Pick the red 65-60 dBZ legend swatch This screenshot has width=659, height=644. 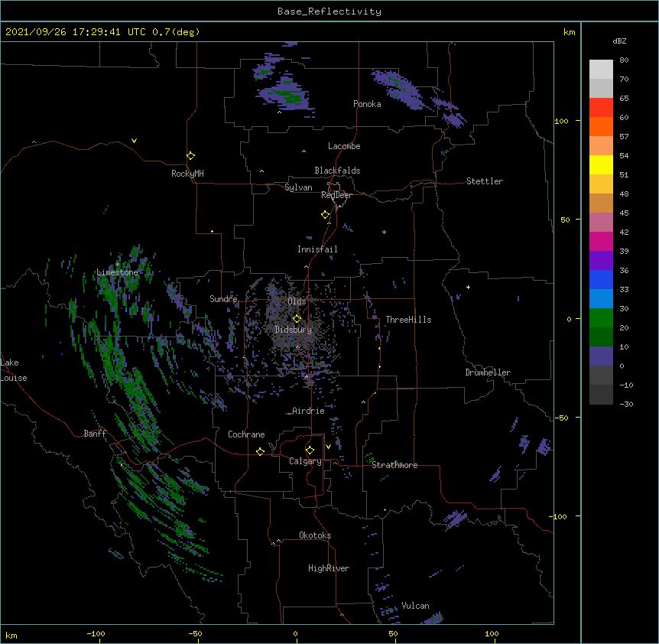pyautogui.click(x=601, y=108)
